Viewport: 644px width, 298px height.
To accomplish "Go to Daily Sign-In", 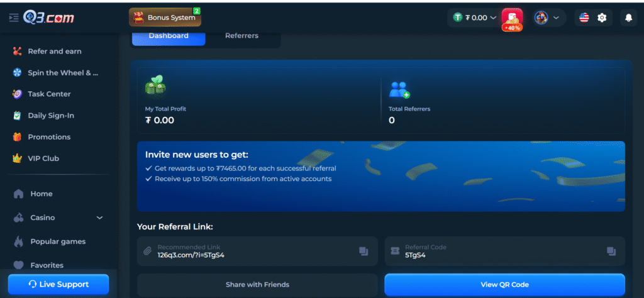I will click(50, 116).
